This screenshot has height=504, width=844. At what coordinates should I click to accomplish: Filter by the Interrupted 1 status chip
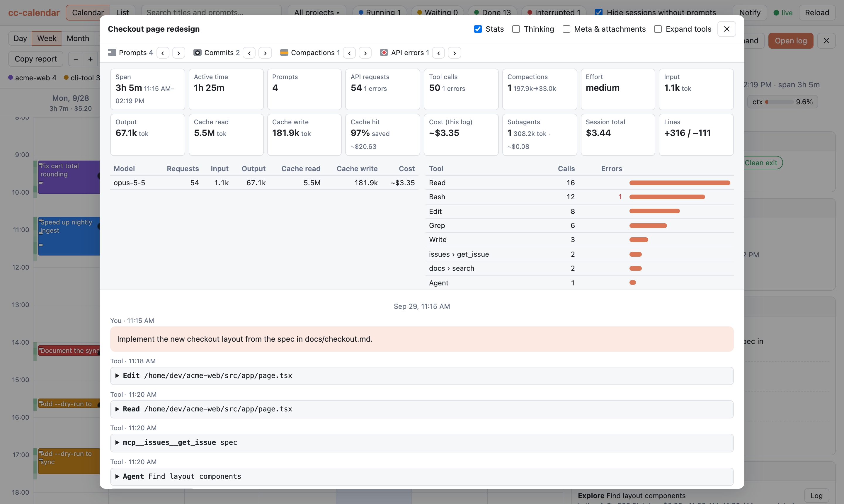click(554, 13)
